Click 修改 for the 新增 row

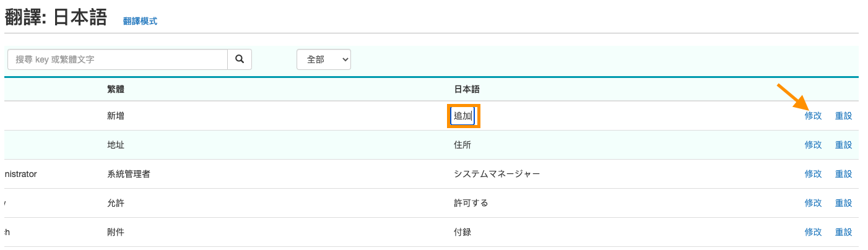pos(813,116)
